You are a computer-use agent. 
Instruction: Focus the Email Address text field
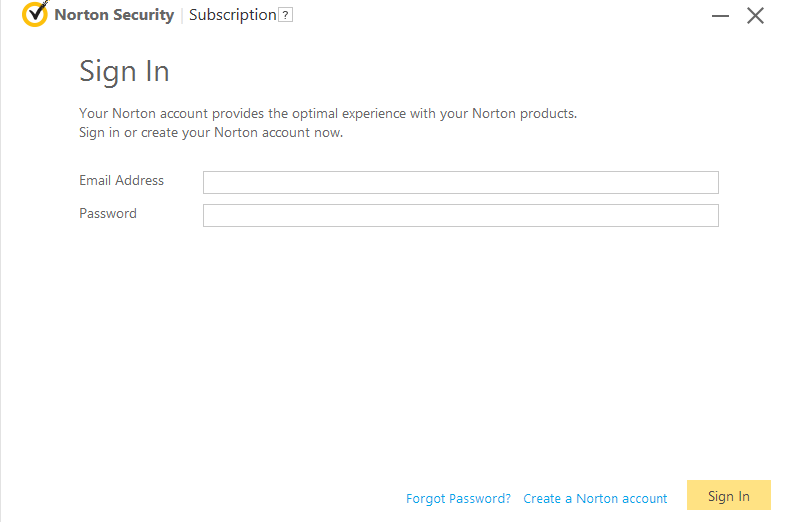point(461,182)
